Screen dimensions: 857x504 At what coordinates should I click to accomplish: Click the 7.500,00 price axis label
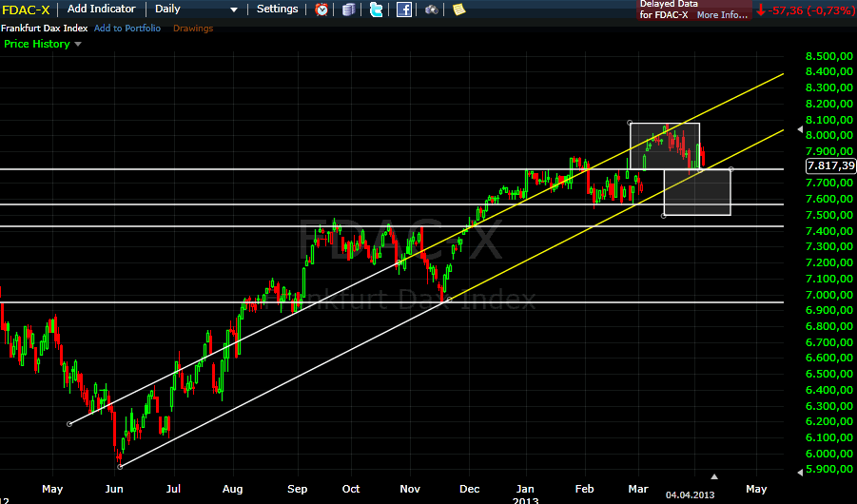click(829, 215)
